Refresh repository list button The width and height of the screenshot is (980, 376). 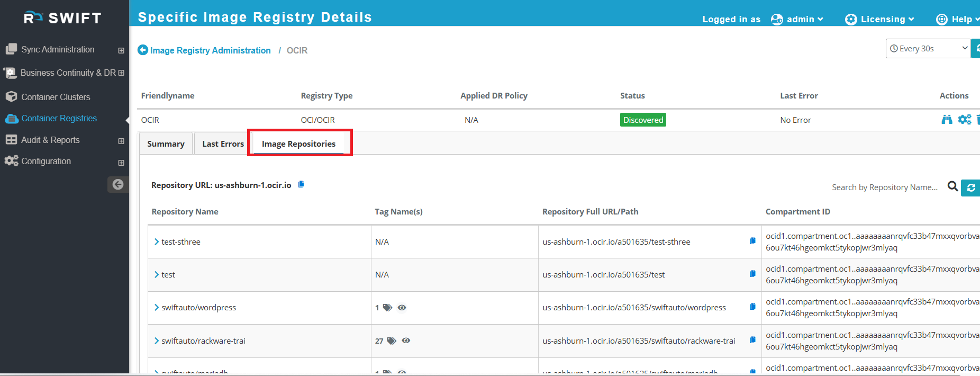tap(970, 187)
